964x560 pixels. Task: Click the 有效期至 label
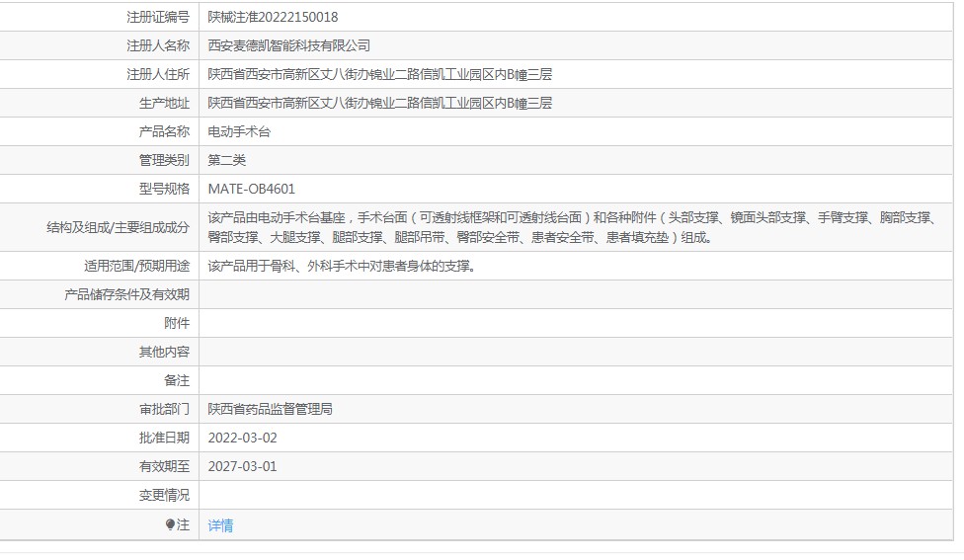point(164,466)
